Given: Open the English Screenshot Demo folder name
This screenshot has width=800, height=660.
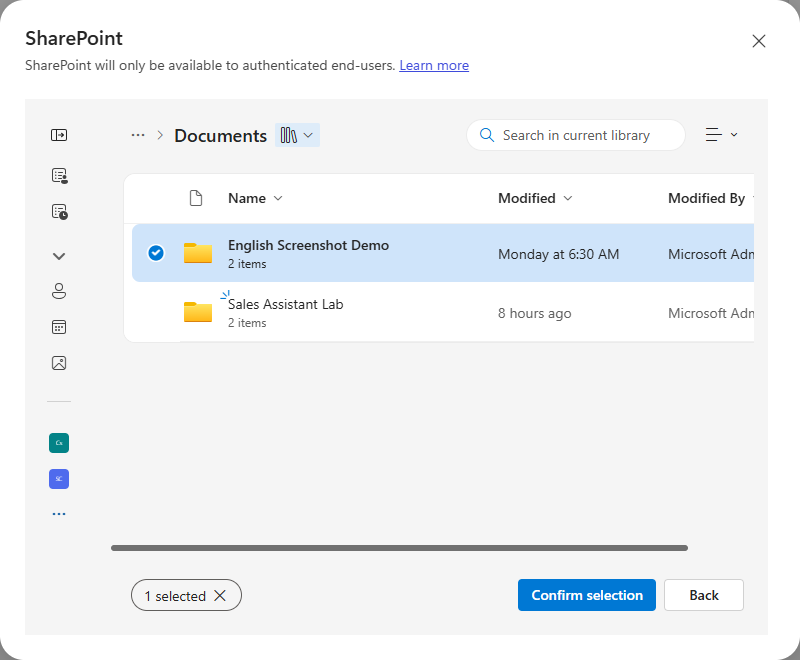Looking at the screenshot, I should [308, 245].
